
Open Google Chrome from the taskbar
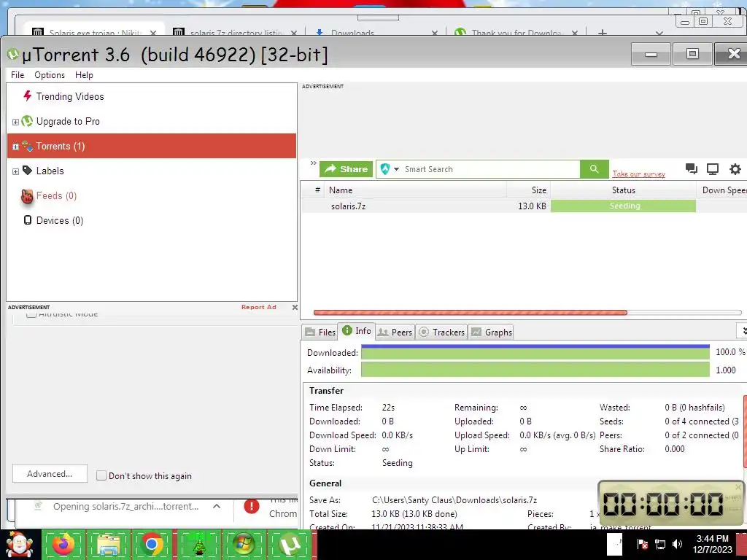[152, 544]
